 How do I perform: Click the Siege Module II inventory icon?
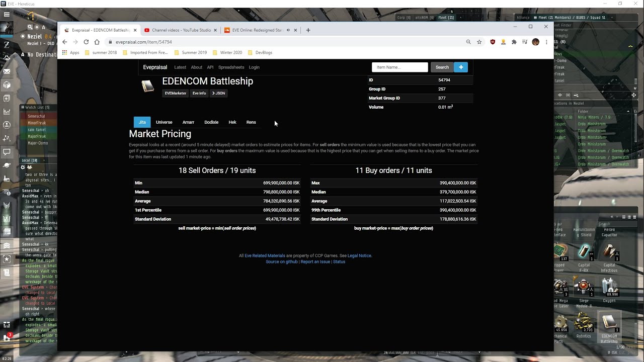(584, 287)
